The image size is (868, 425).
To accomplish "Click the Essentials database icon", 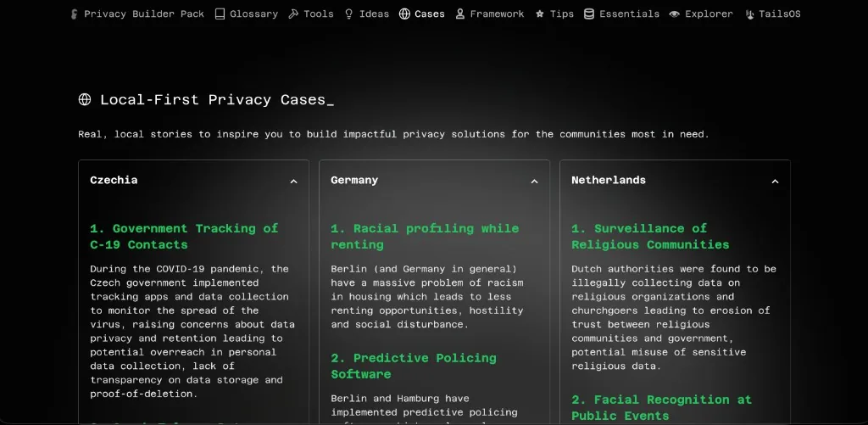I will 589,14.
